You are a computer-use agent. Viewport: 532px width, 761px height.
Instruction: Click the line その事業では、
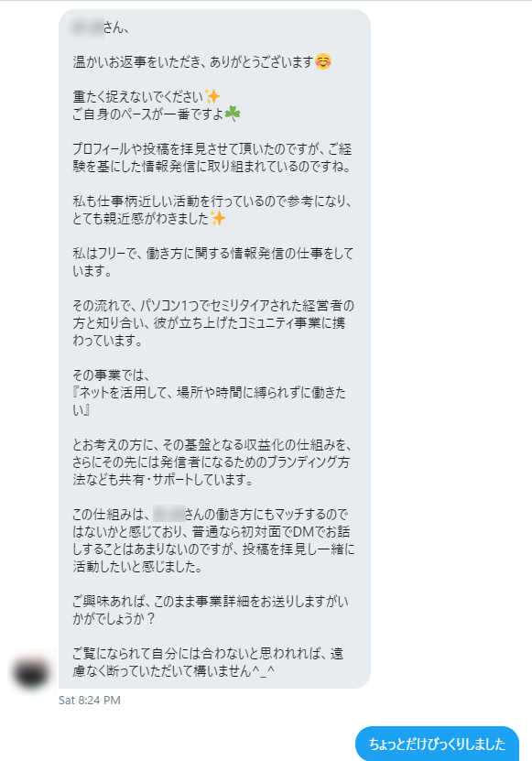coord(111,375)
